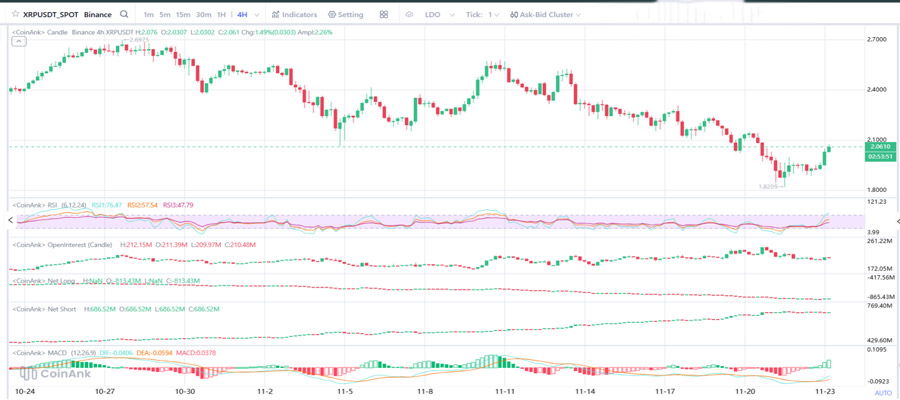This screenshot has width=900, height=400.
Task: Open chart Setting
Action: click(345, 15)
